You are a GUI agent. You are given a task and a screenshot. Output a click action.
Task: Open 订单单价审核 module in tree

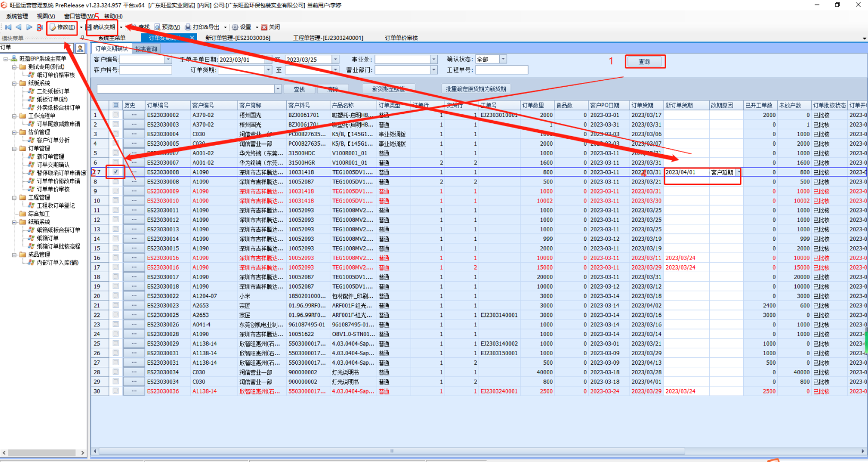(53, 189)
